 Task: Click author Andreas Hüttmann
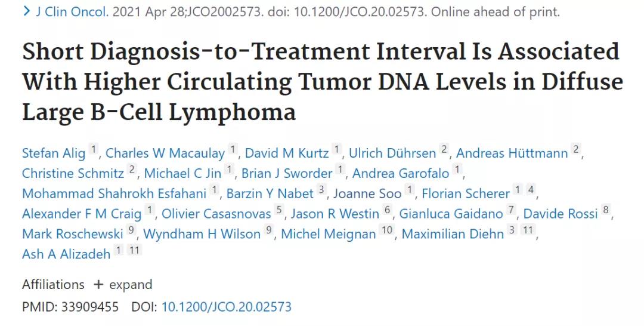[512, 153]
